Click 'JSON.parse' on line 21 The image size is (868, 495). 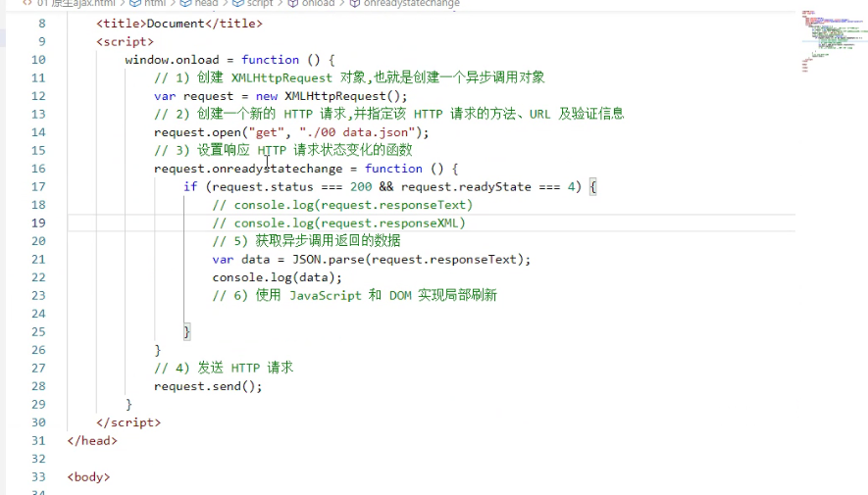329,260
